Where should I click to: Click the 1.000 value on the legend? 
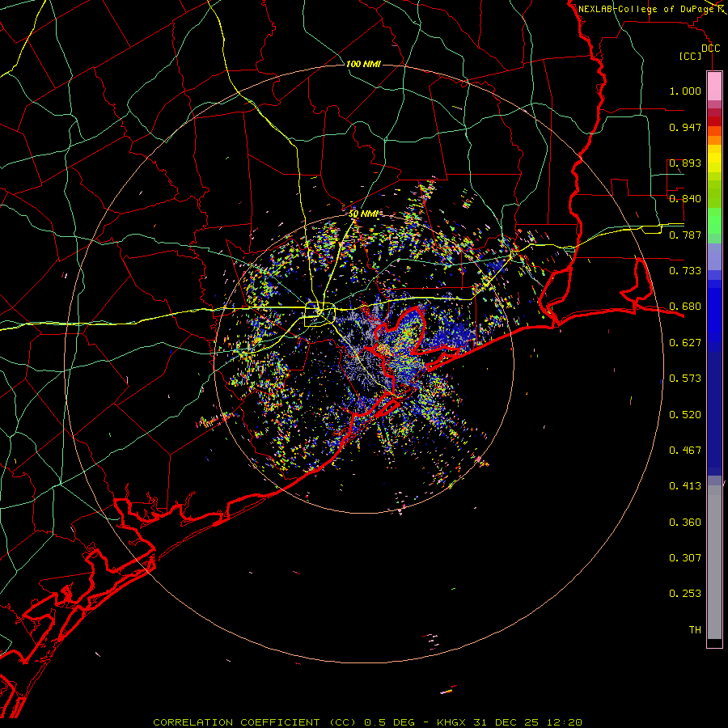[x=685, y=91]
